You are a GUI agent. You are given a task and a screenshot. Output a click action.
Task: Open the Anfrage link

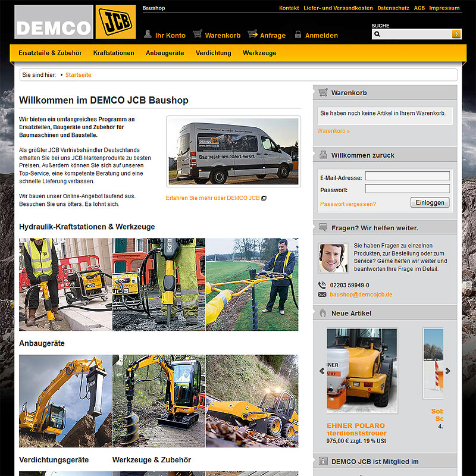point(273,36)
